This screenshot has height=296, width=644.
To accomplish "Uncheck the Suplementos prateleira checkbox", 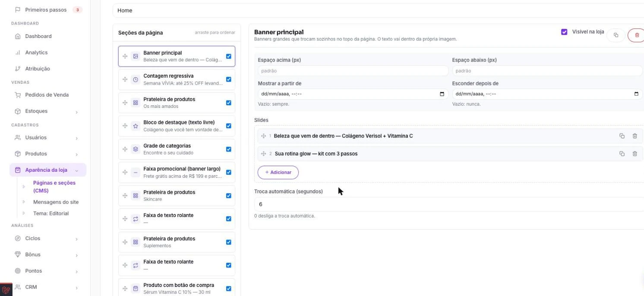I will tap(229, 242).
